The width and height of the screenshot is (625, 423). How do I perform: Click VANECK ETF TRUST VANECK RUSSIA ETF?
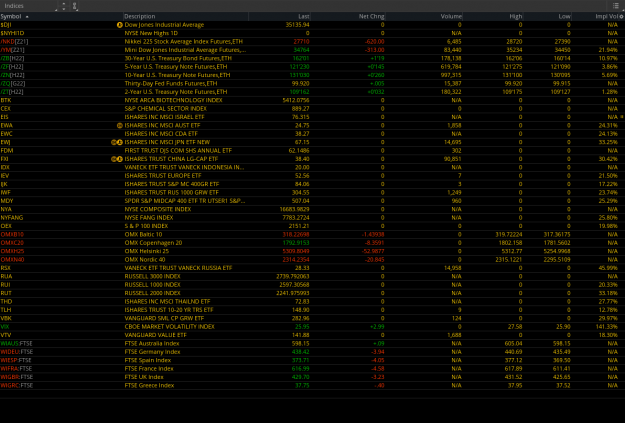(x=178, y=268)
